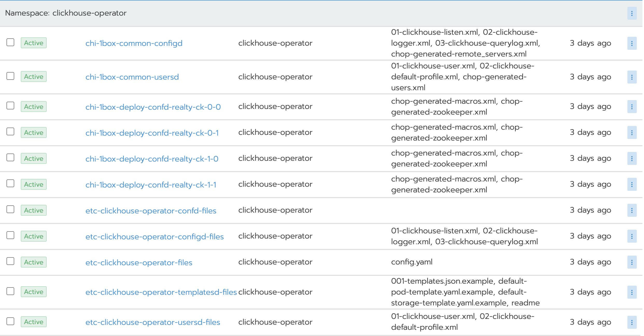
Task: Open kebab menu for etc-clickhouse-operator-files row
Action: 632,262
